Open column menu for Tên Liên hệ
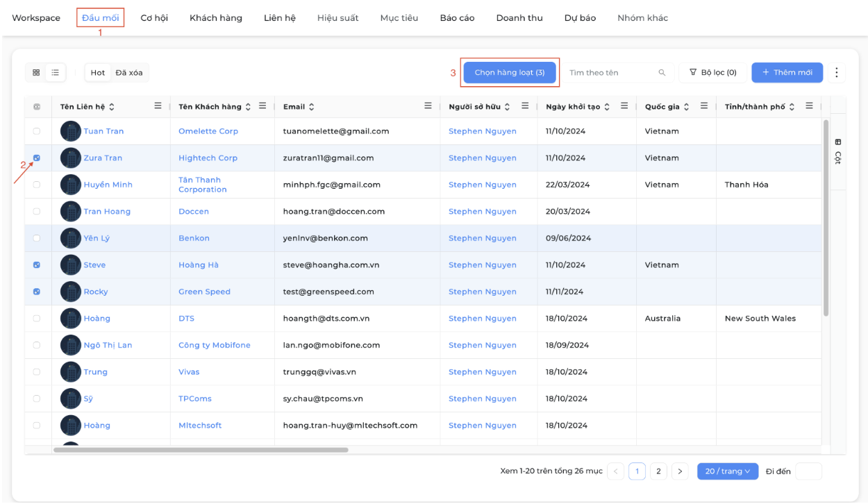Viewport: 868px width, 504px height. click(158, 106)
